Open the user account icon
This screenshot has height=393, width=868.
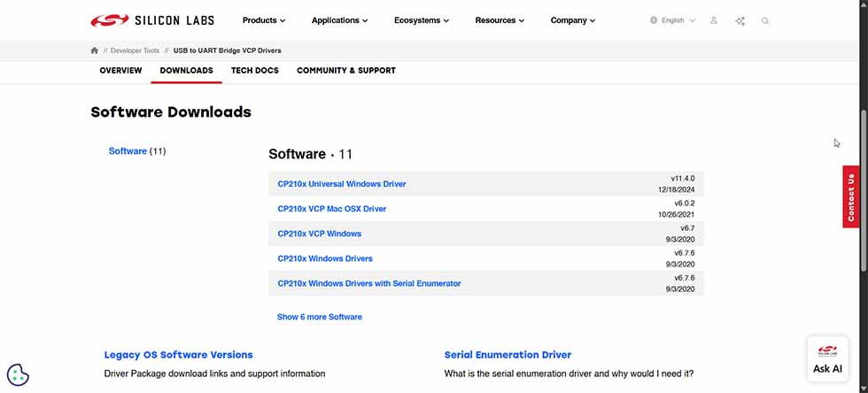point(714,20)
